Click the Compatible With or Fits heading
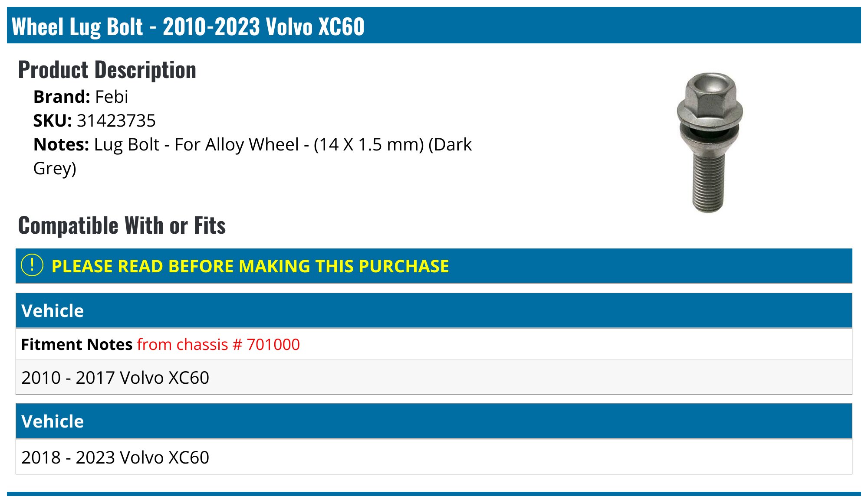Viewport: 868px width, 503px height. point(122,225)
